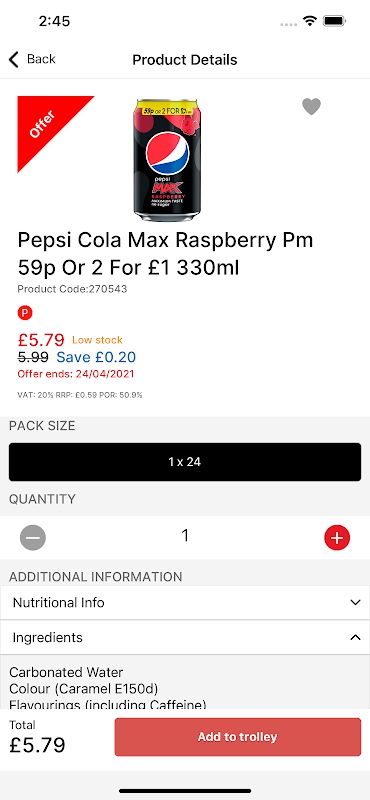Tap the bottom home indicator bar
Screen dimensions: 370x800
185,791
